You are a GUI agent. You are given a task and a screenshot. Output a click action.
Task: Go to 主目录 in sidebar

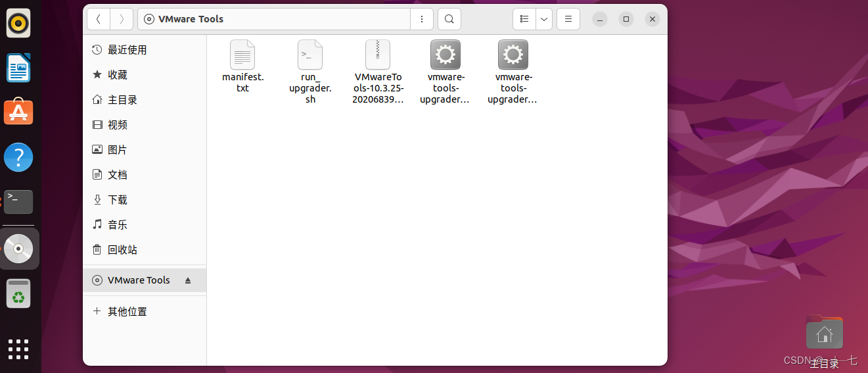[145, 100]
